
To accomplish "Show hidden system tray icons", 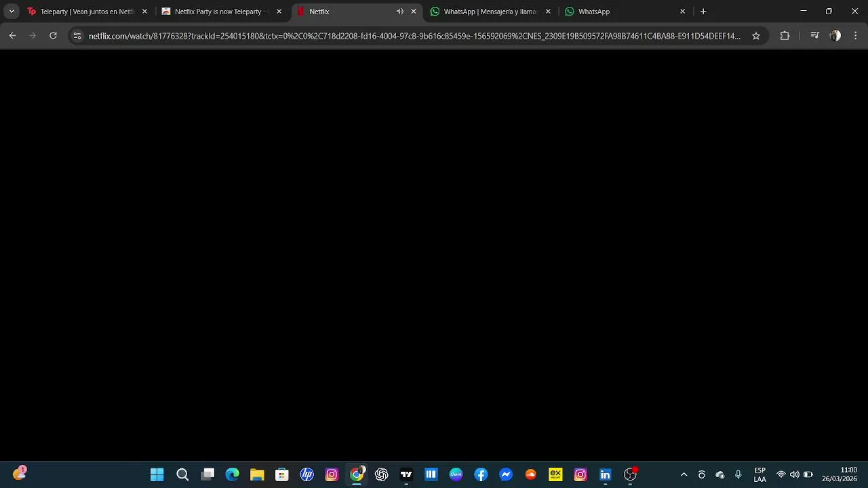I will tap(684, 474).
